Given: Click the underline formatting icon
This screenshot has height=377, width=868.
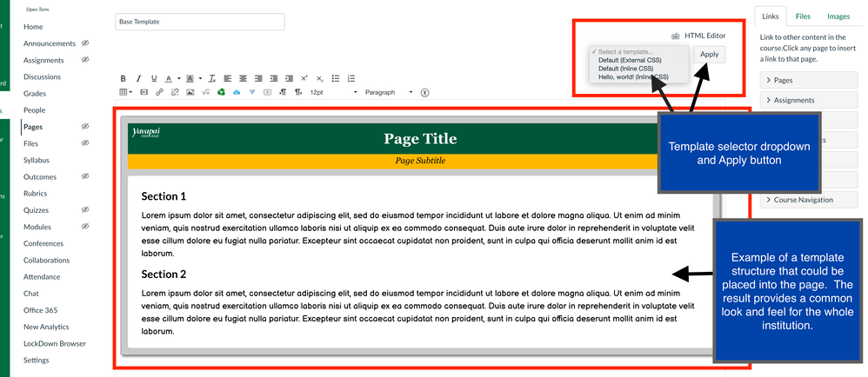Looking at the screenshot, I should (x=154, y=78).
